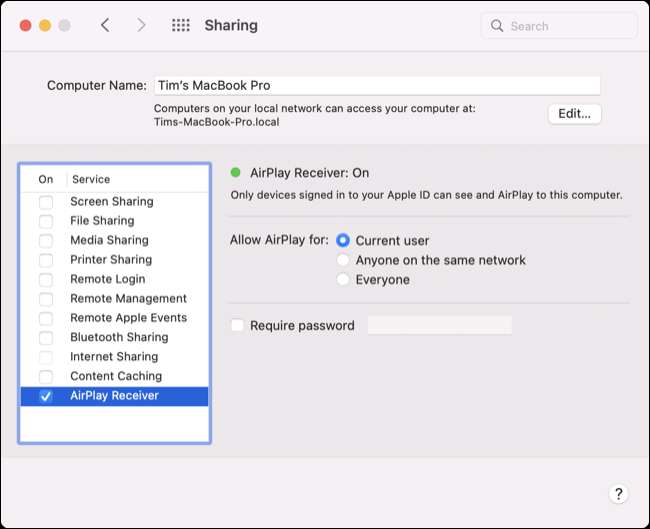Click the magnifying glass search icon
This screenshot has width=650, height=529.
click(497, 26)
